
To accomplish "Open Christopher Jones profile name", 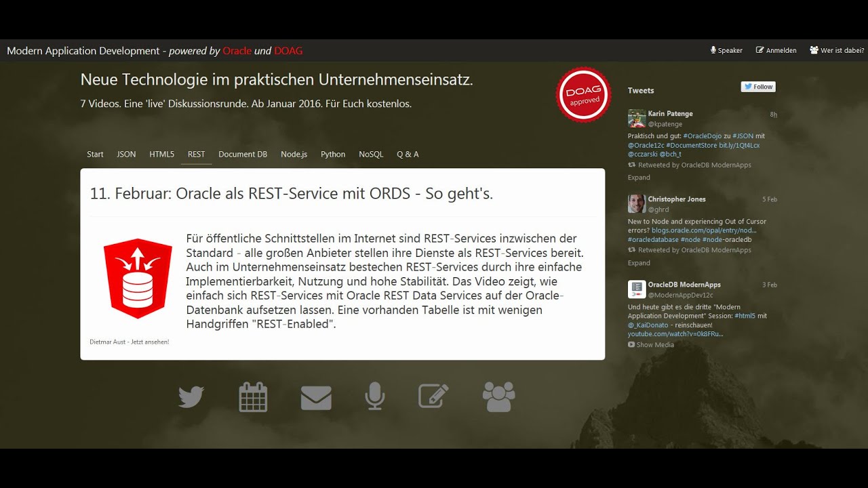I will (x=677, y=199).
